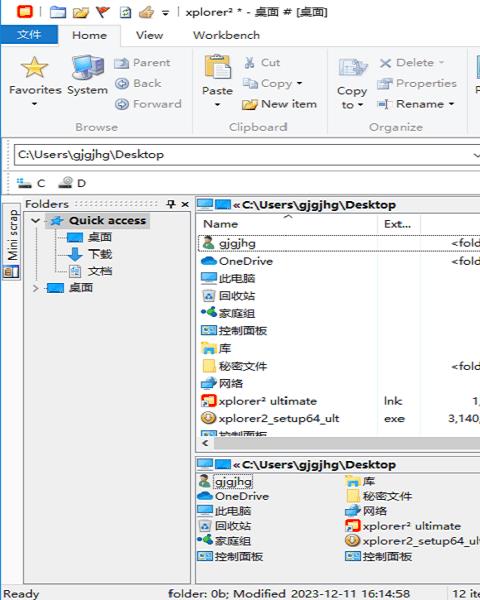This screenshot has width=480, height=600.
Task: Navigate Forward in ribbon
Action: 148,104
